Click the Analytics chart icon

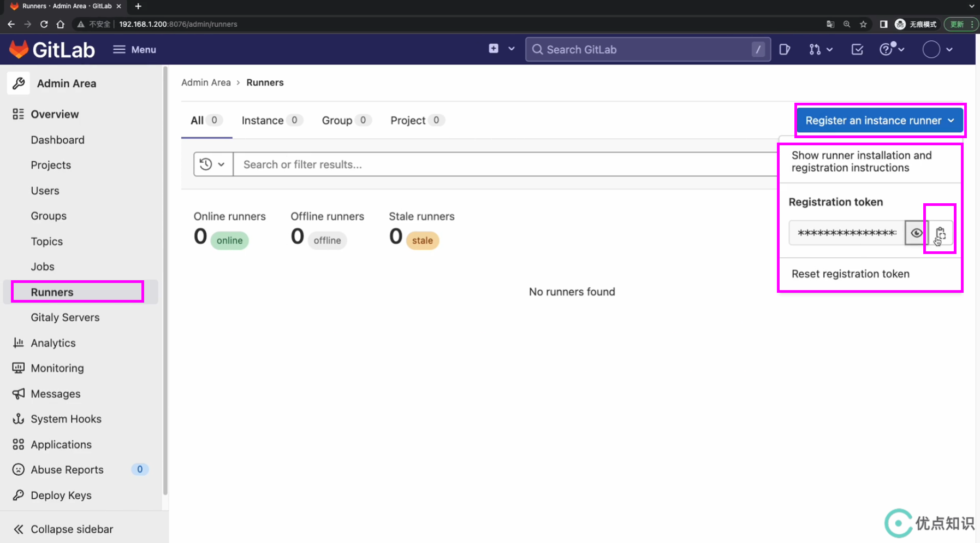(18, 343)
